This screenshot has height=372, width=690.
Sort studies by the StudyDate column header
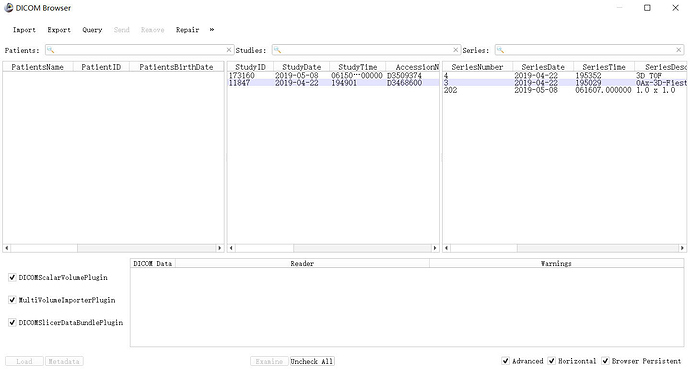click(x=301, y=67)
